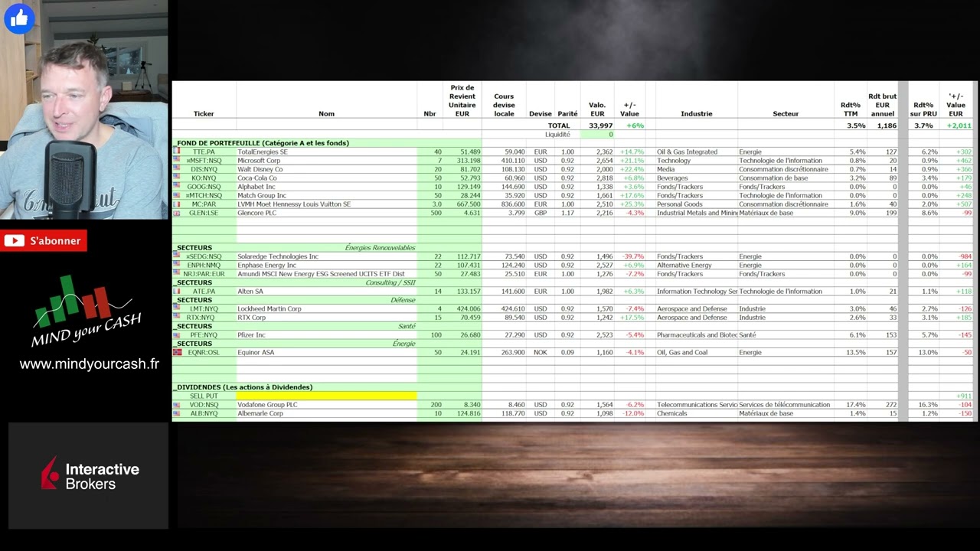Select the TotalEnergies SE name cell

(327, 152)
